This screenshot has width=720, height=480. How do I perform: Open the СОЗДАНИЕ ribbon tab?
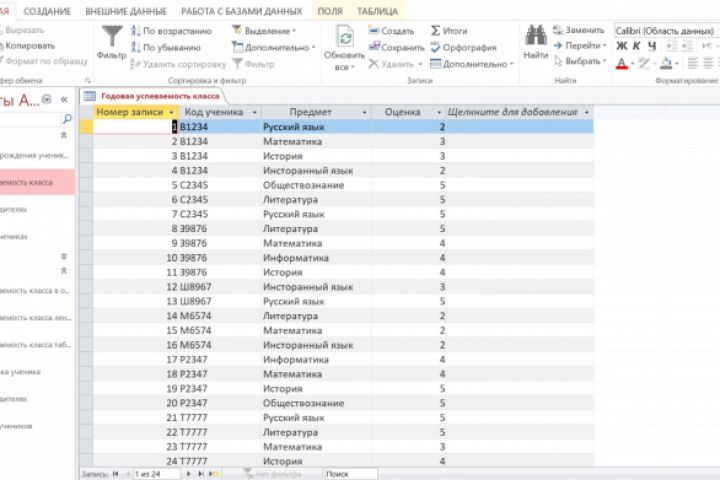coord(47,11)
